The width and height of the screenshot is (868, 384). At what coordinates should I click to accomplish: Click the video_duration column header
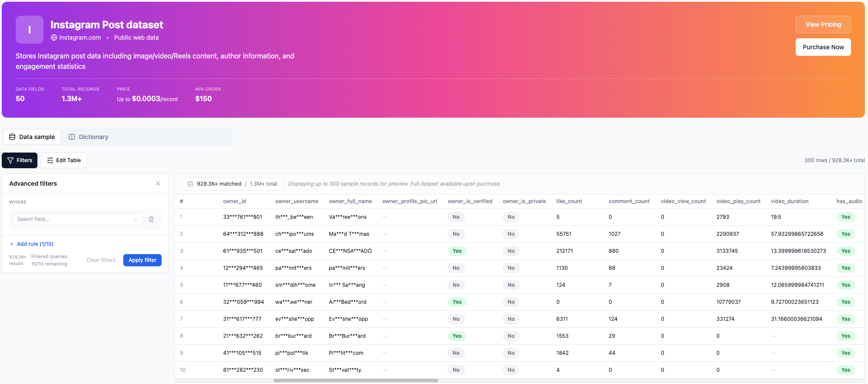click(x=790, y=201)
